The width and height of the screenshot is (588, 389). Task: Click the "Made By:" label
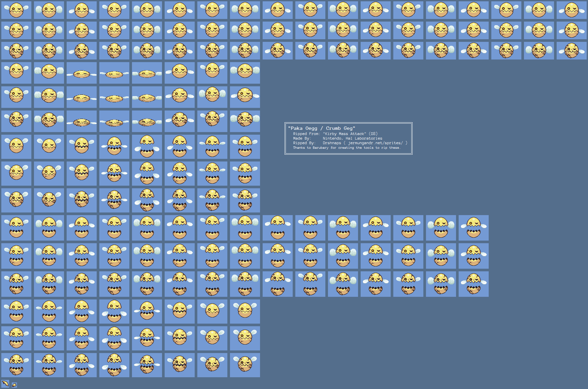(302, 138)
